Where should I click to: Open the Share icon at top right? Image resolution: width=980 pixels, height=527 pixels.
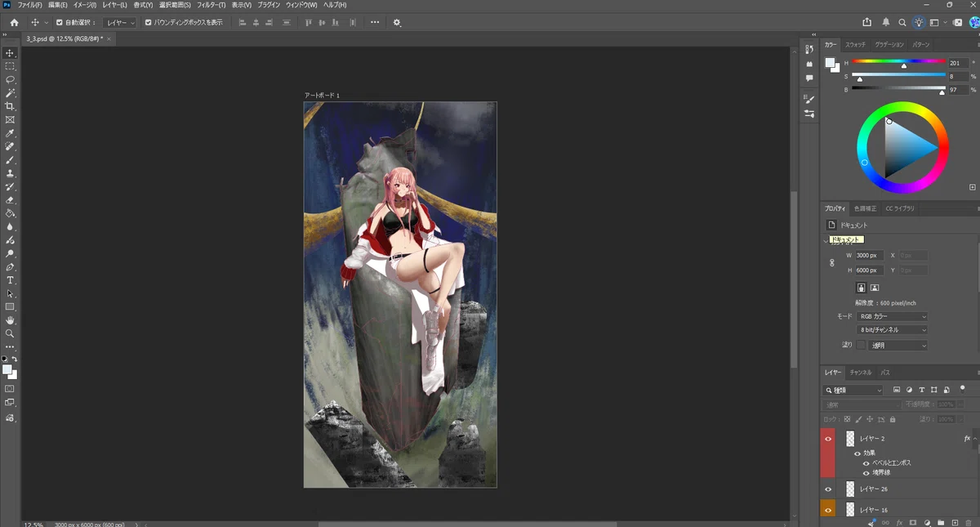click(867, 22)
